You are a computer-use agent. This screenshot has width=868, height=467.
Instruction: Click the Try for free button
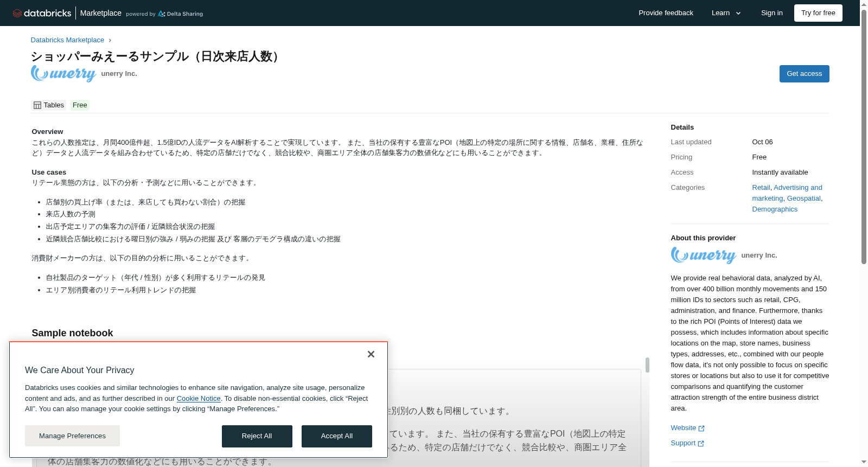(818, 13)
